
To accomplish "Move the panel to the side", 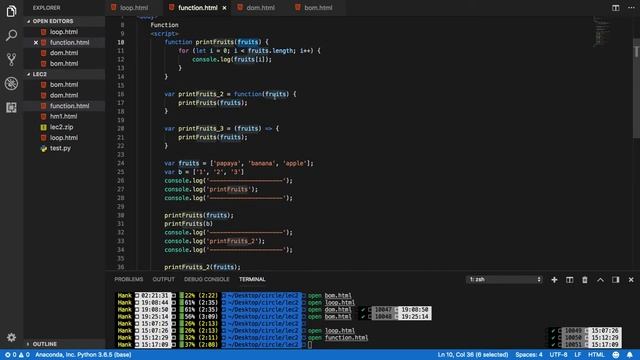I will [x=616, y=280].
